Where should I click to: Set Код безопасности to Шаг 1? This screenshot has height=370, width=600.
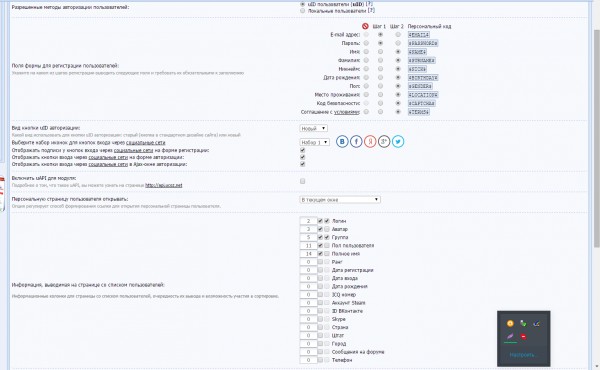click(380, 103)
